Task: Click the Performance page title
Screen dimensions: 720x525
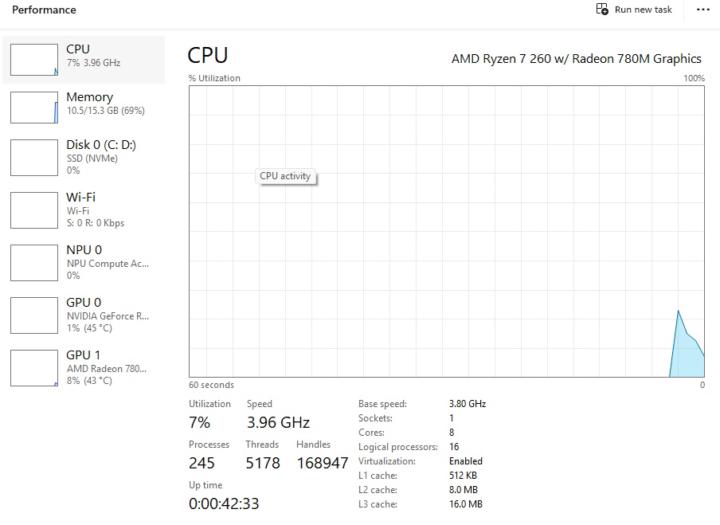Action: 44,10
